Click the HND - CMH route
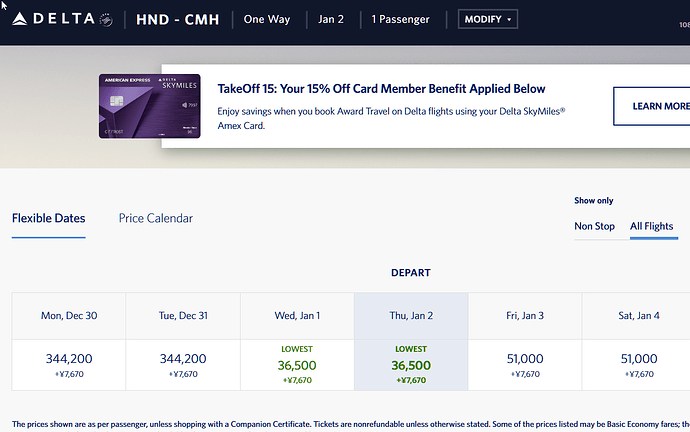This screenshot has width=690, height=432. coord(177,20)
